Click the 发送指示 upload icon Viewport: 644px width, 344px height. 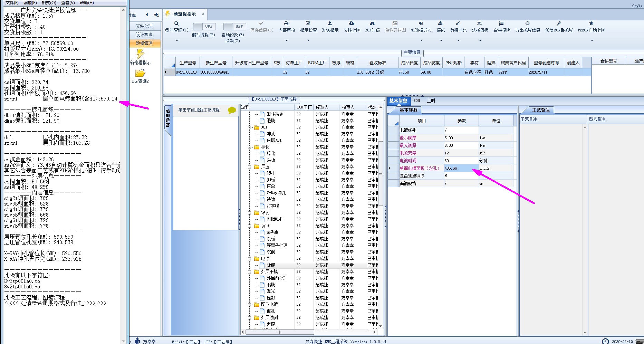click(x=330, y=23)
